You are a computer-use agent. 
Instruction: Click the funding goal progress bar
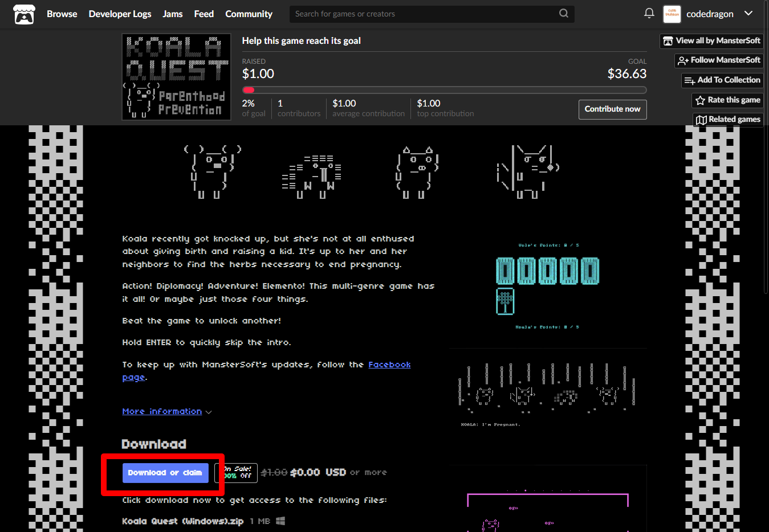coord(444,90)
